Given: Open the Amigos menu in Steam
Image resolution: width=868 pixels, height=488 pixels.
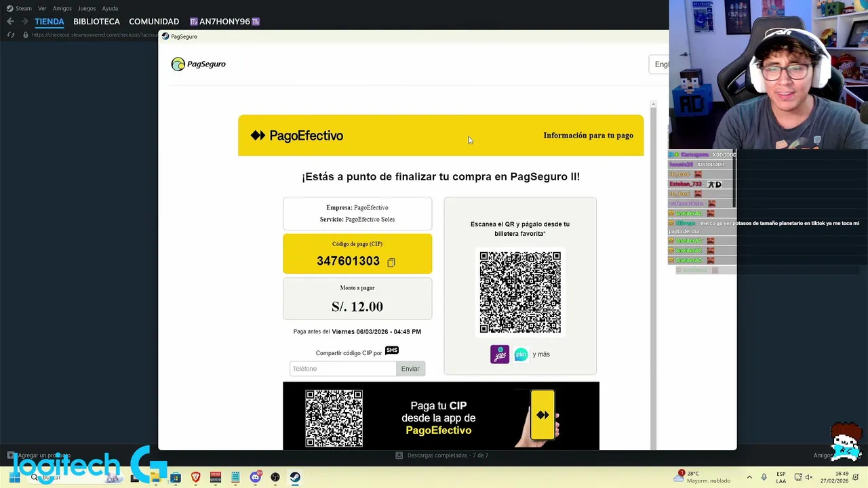Looking at the screenshot, I should (x=62, y=8).
